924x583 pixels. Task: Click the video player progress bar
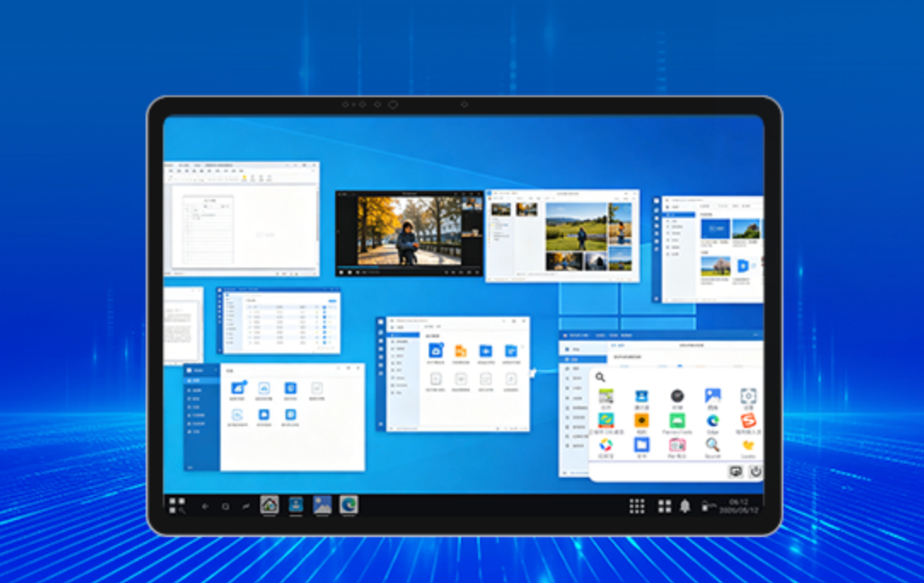(409, 267)
